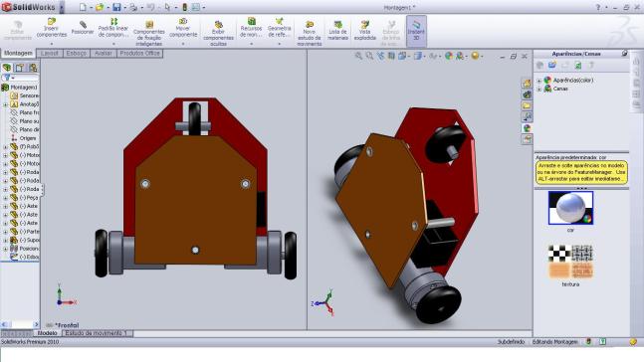The height and width of the screenshot is (362, 644).
Task: Click the Rebuild traffic light icon
Action: pos(185,7)
